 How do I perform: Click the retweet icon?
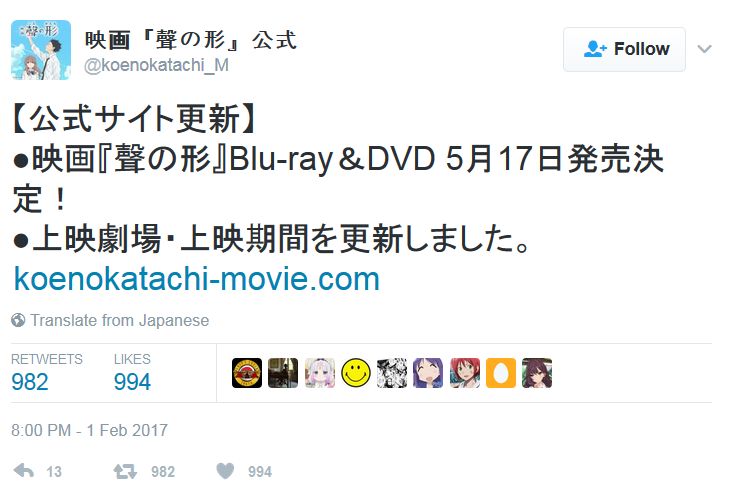125,471
